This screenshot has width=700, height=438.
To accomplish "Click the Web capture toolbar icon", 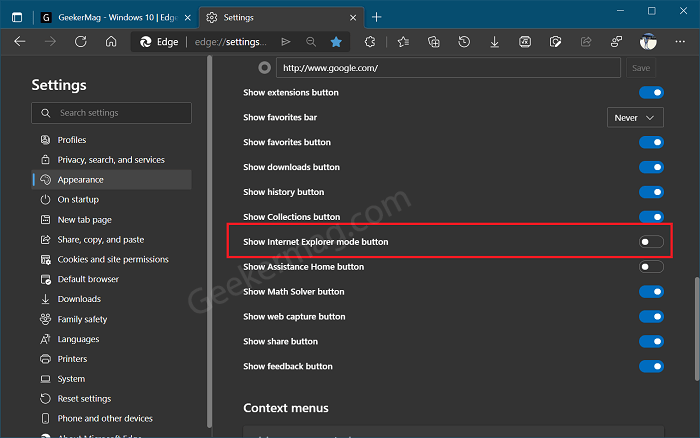I will (555, 42).
